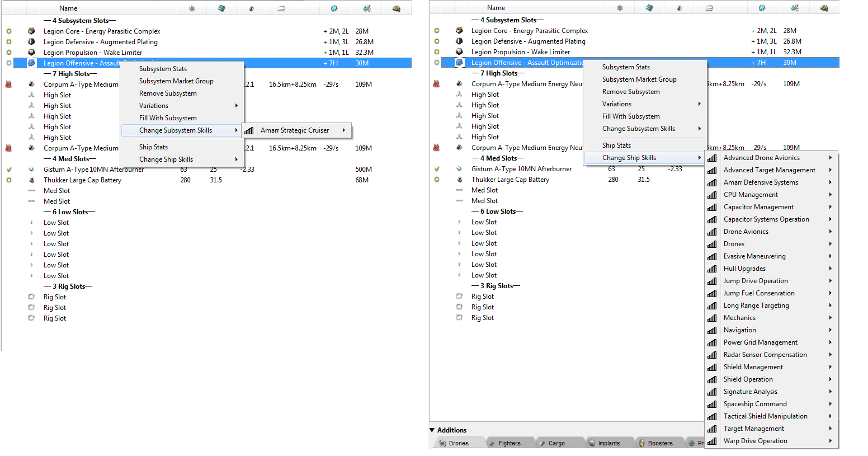
Task: Click the Gistum A-Type 10MN Afterburner icon
Action: 31,168
